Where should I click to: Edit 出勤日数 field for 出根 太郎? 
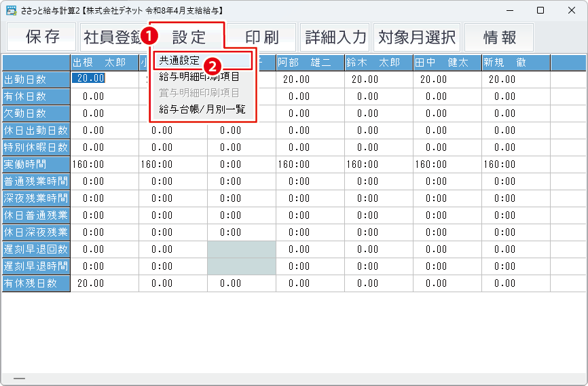[105, 79]
